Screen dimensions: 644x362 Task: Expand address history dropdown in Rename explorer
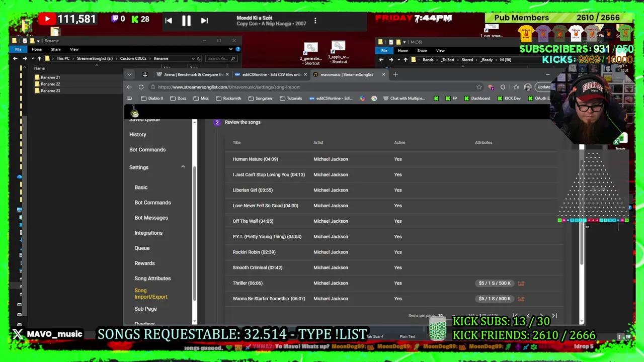coord(193,58)
